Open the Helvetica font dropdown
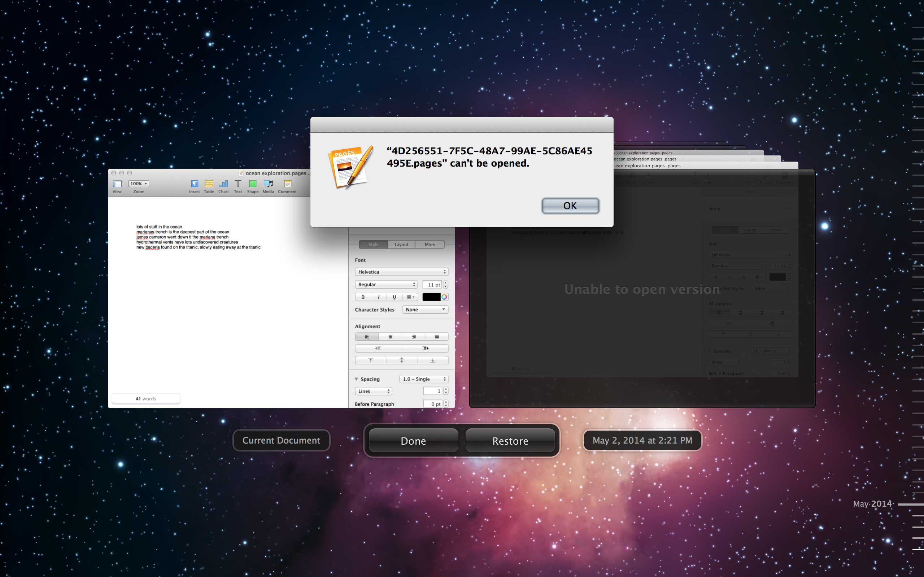924x577 pixels. coord(401,272)
